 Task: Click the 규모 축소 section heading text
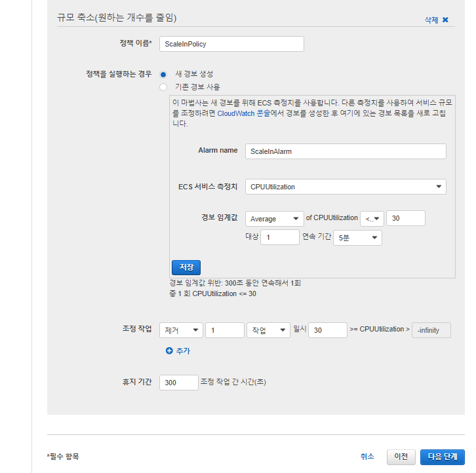tap(117, 18)
